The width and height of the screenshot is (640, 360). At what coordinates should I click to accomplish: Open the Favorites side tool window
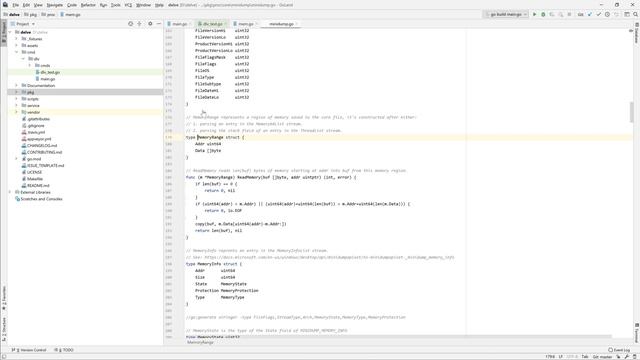point(4,298)
